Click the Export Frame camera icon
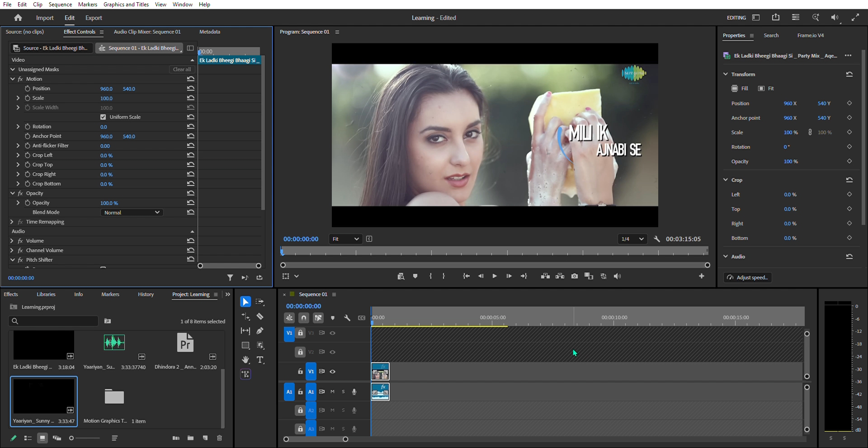This screenshot has height=448, width=868. pyautogui.click(x=574, y=276)
